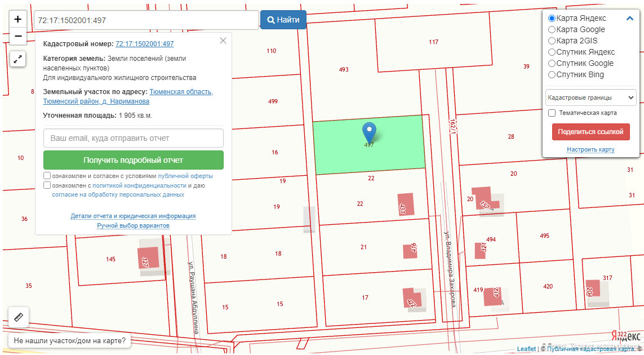Click parcel label 117
The height and width of the screenshot is (355, 644).
tap(433, 42)
